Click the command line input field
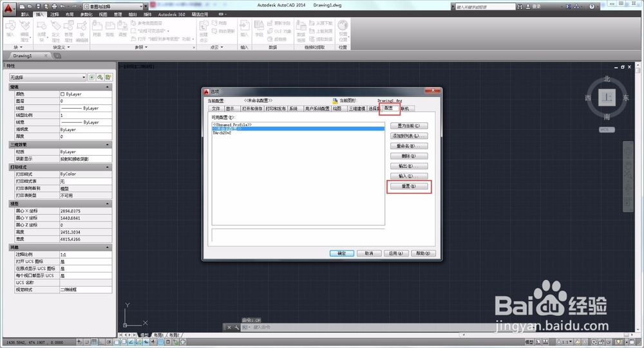Viewport: 644px width, 348px height. click(370, 327)
